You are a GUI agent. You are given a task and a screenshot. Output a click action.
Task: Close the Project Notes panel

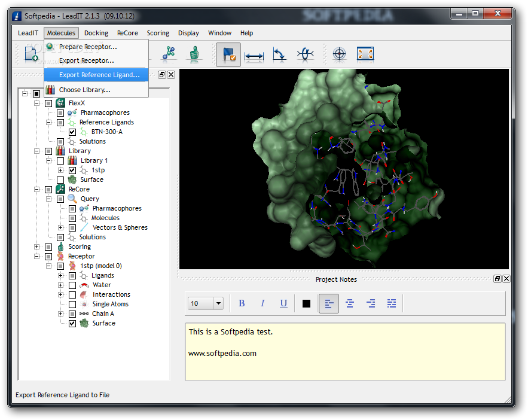pos(506,279)
